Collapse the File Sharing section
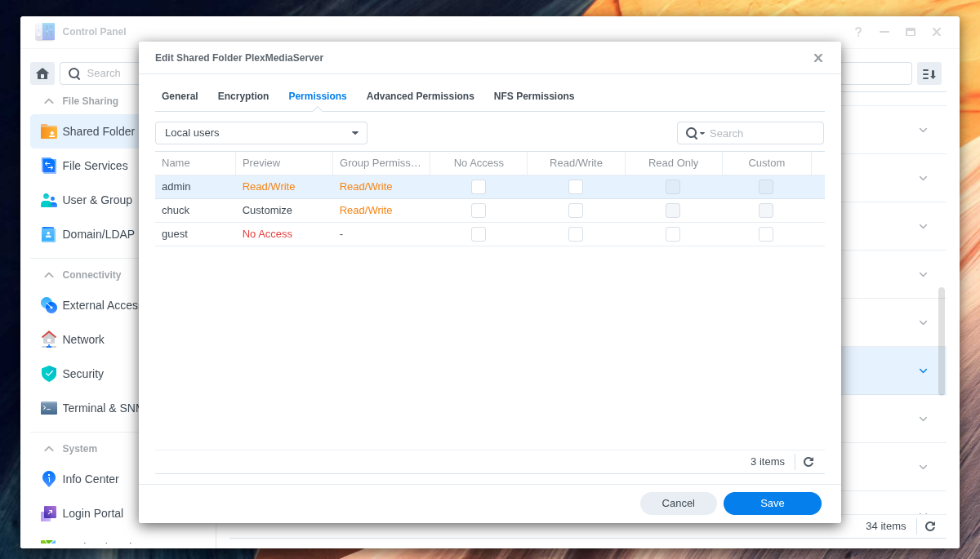980x559 pixels. [x=49, y=101]
